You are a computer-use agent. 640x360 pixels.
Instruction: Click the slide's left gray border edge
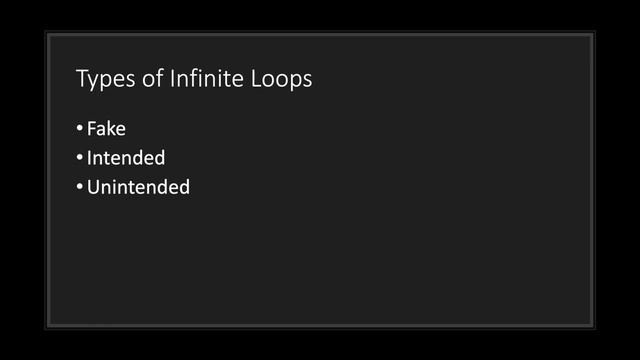48,180
